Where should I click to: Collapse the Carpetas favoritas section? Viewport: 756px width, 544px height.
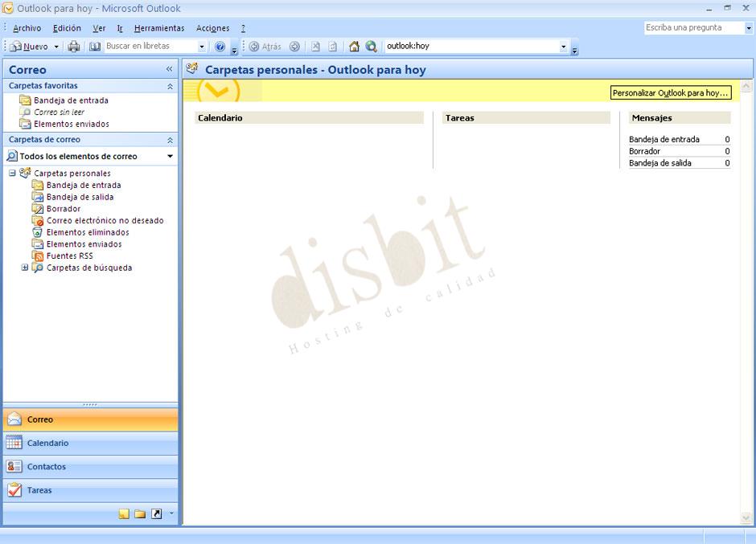pos(168,85)
